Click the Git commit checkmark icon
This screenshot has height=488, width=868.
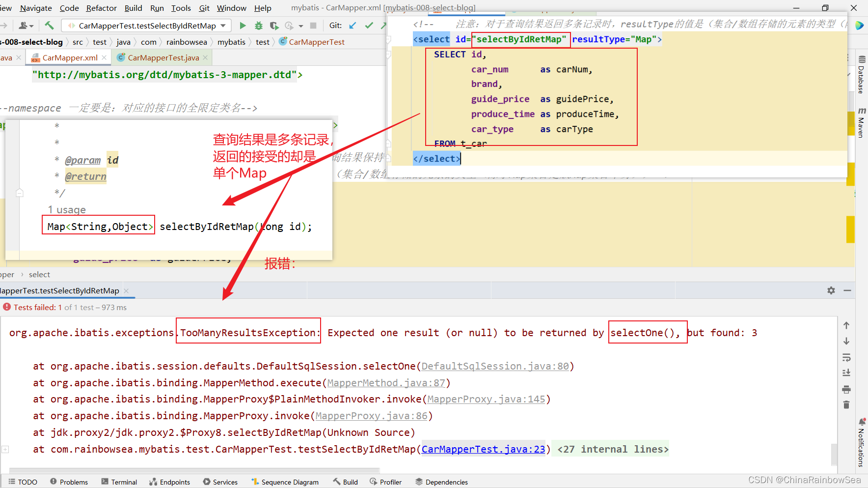369,26
